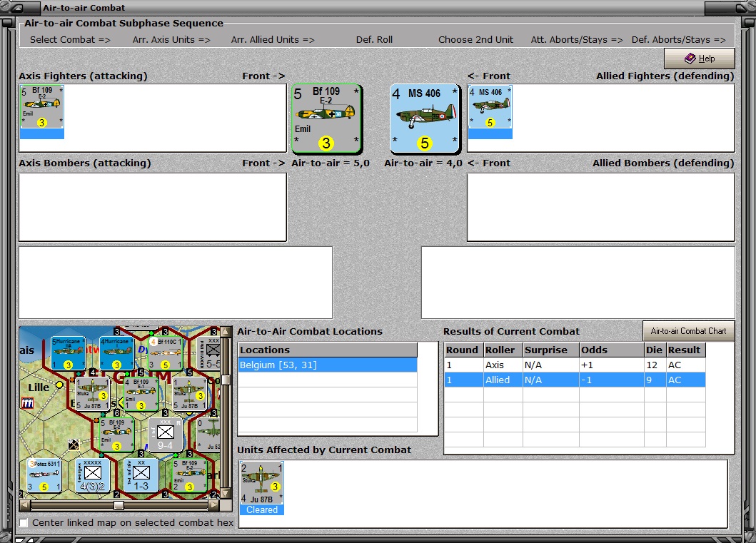This screenshot has width=756, height=543.
Task: Click the Odds column header
Action: pos(611,350)
